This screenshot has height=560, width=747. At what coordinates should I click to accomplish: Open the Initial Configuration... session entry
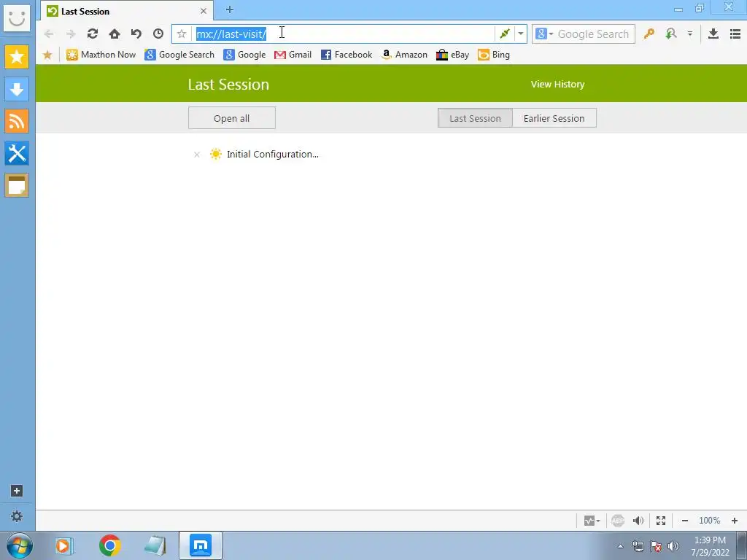point(273,155)
